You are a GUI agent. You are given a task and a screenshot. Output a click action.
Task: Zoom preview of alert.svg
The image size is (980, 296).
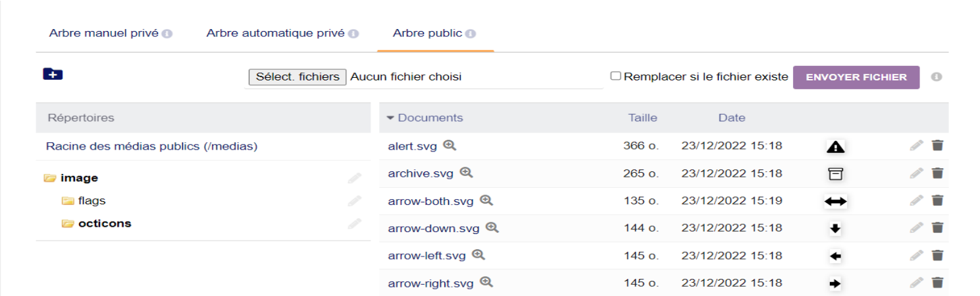click(x=450, y=145)
